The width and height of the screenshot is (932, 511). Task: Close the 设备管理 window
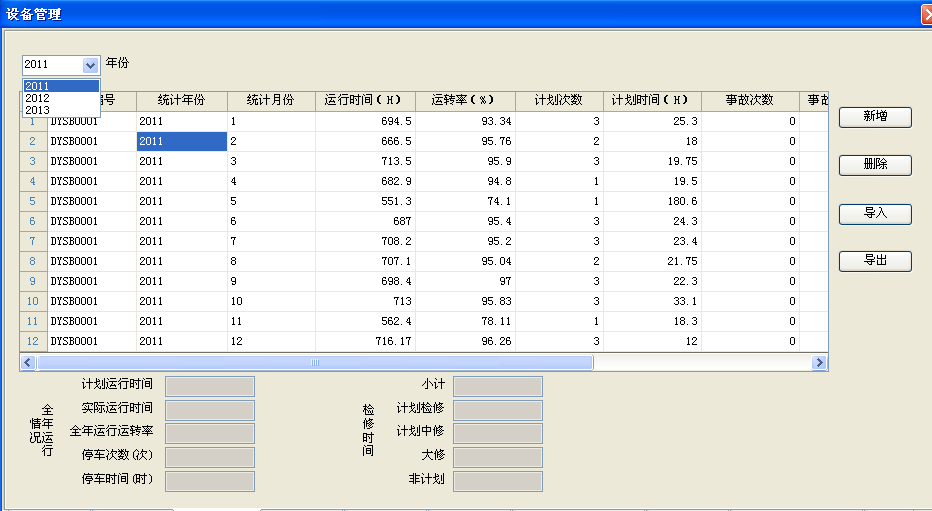pyautogui.click(x=924, y=14)
